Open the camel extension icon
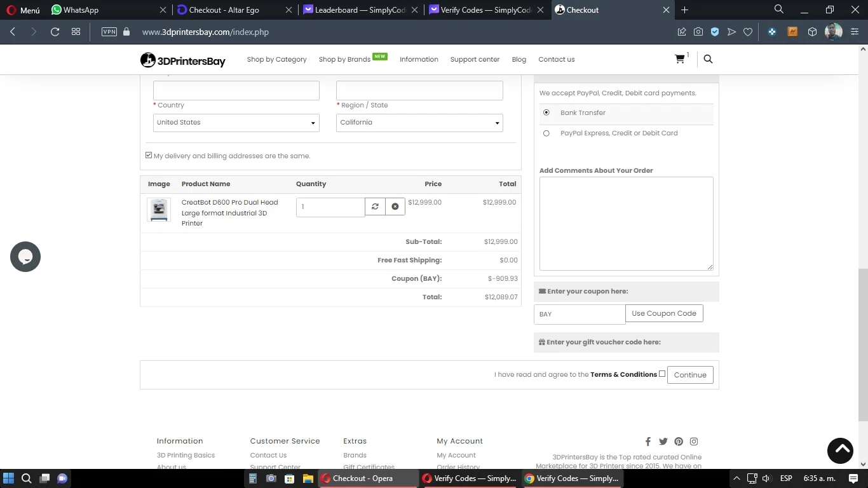 click(792, 32)
